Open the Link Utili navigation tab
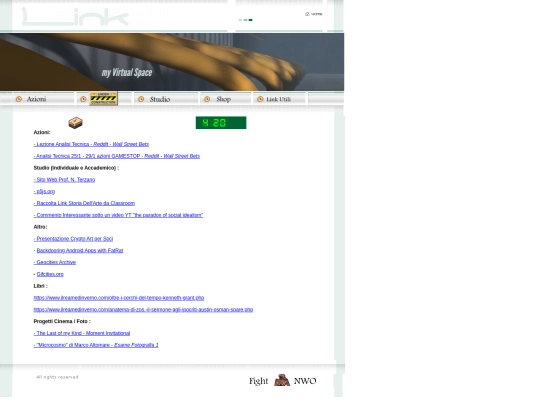This screenshot has width=540, height=405. [x=278, y=99]
